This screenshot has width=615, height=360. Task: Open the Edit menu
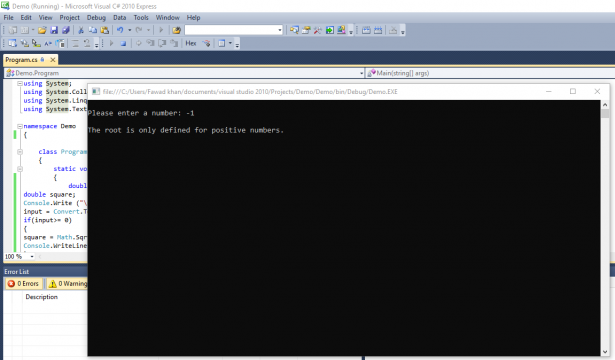[x=26, y=18]
